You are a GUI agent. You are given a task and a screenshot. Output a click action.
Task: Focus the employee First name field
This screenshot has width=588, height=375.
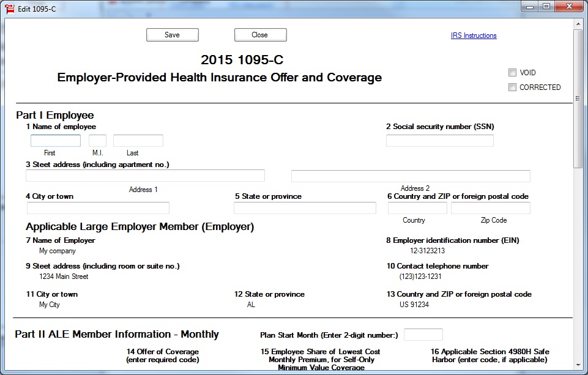[x=56, y=141]
